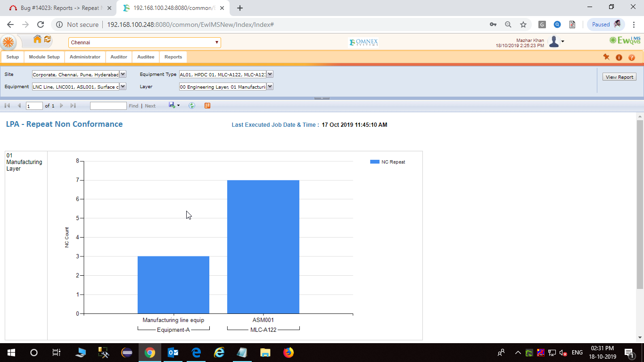Click the browser address bar URL
The height and width of the screenshot is (362, 644).
[x=190, y=25]
